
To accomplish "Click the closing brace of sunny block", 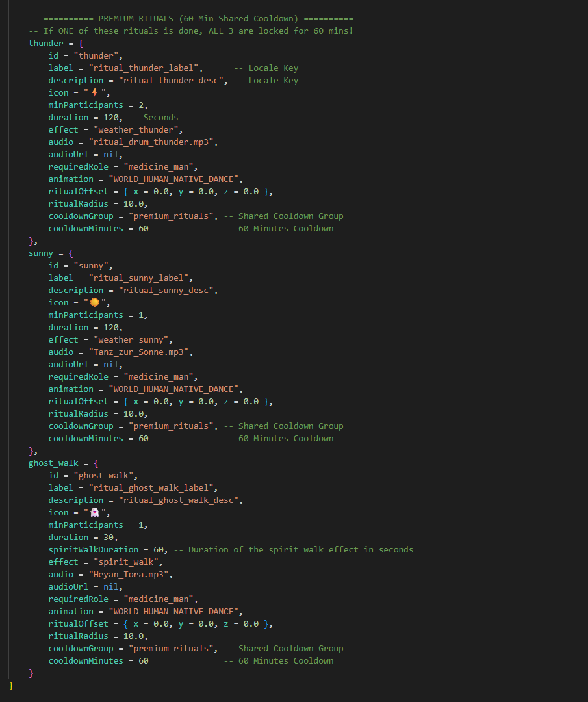I will (x=31, y=451).
